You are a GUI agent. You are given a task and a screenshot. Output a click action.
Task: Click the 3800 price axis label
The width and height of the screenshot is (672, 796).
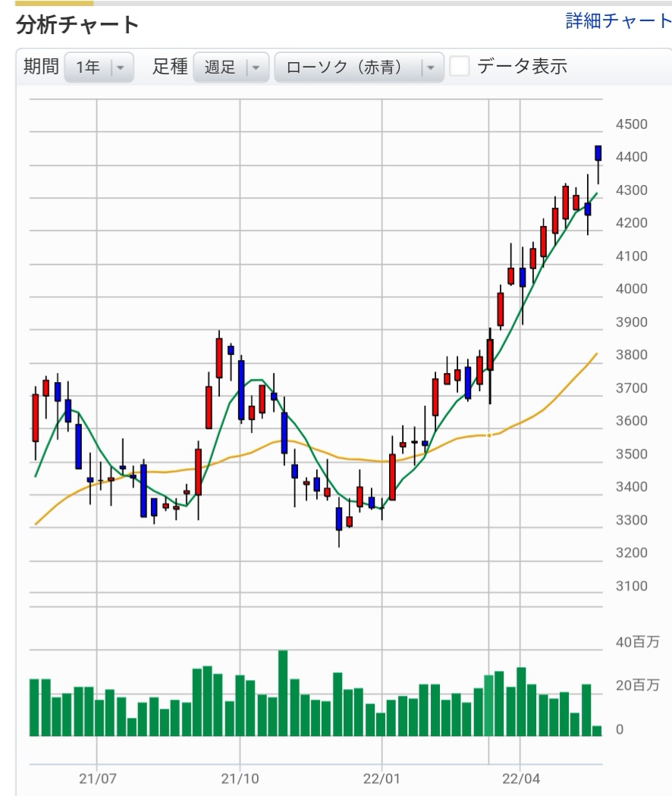[x=631, y=355]
